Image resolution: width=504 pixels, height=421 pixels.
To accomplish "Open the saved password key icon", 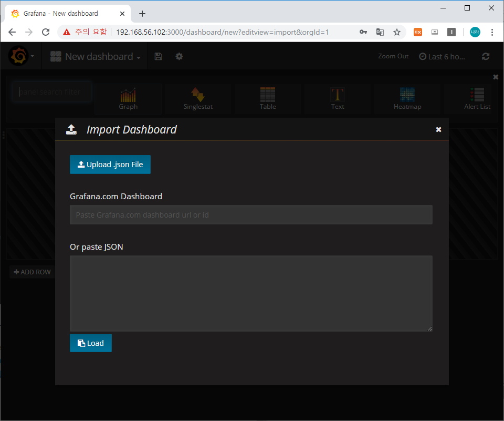I will pos(363,32).
